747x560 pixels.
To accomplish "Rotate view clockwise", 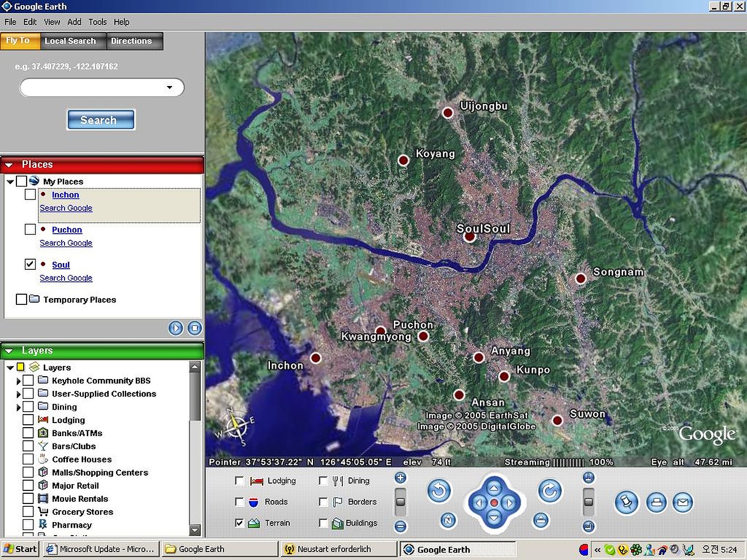I will point(549,490).
